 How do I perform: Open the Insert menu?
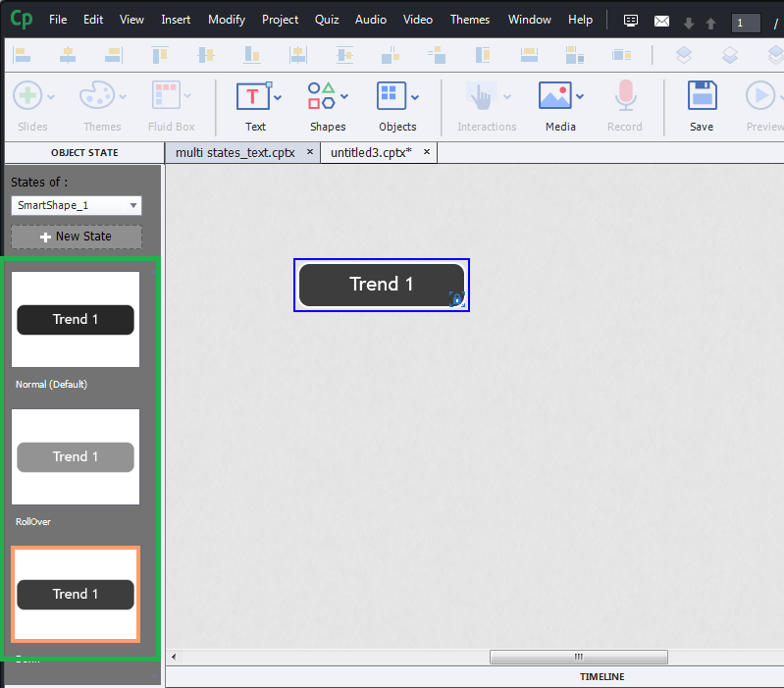tap(176, 20)
